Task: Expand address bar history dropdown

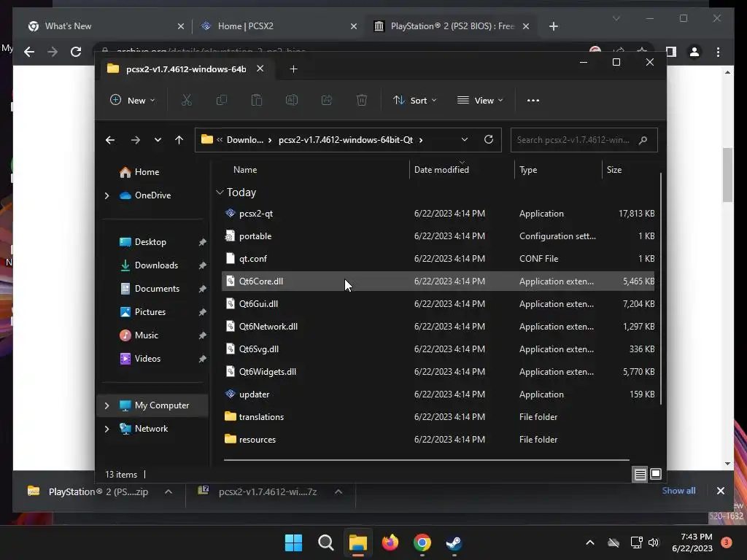Action: click(x=465, y=139)
